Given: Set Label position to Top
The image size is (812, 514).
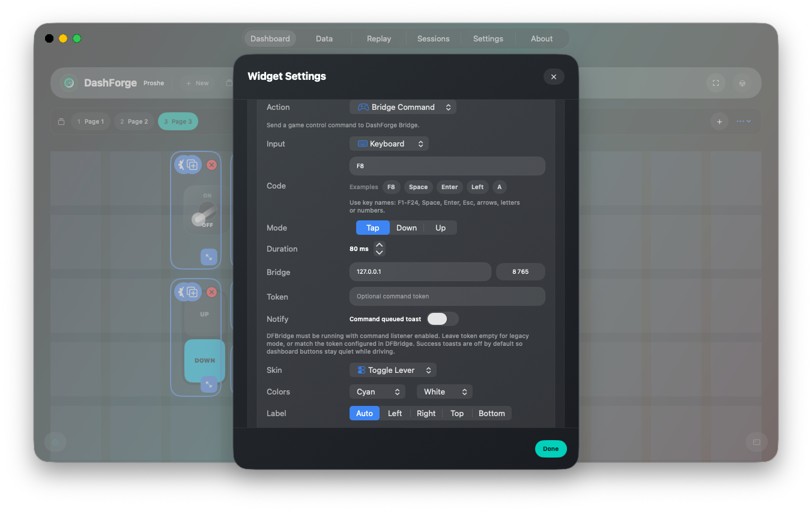Looking at the screenshot, I should pos(457,413).
